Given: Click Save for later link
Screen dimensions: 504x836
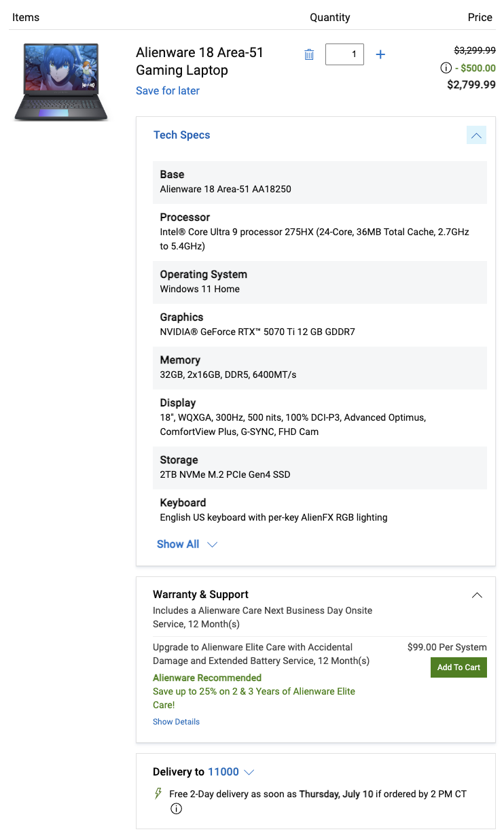Looking at the screenshot, I should point(168,91).
